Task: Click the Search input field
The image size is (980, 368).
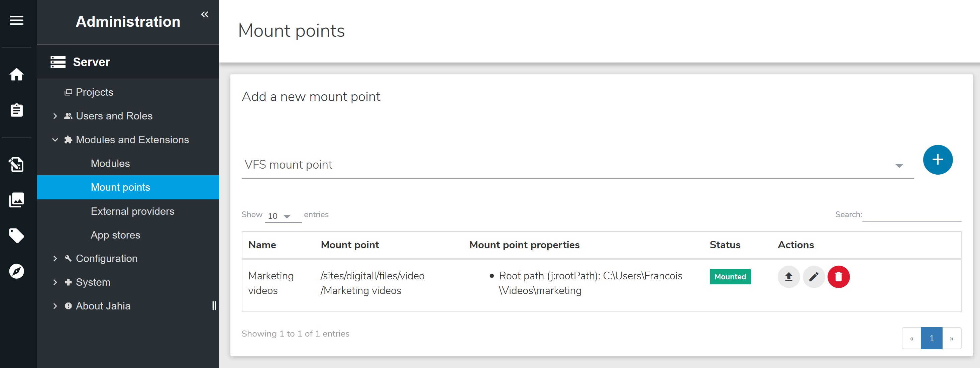Action: (912, 215)
